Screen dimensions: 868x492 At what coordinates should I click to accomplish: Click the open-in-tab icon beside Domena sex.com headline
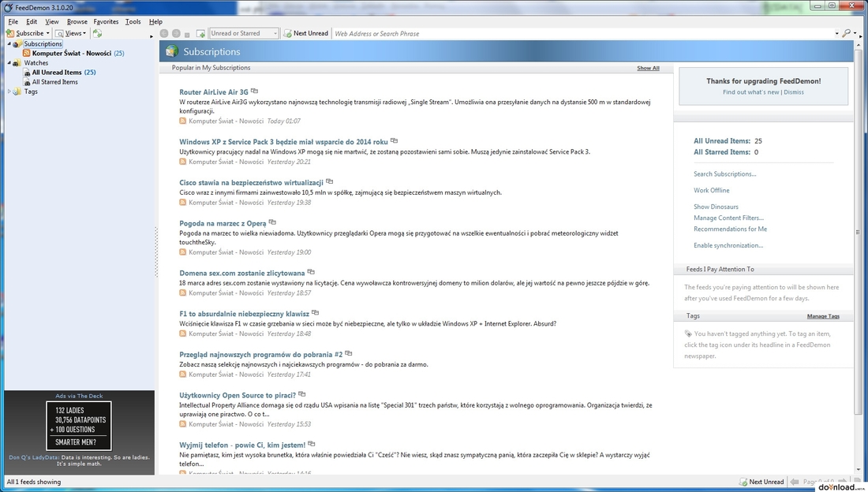click(311, 272)
